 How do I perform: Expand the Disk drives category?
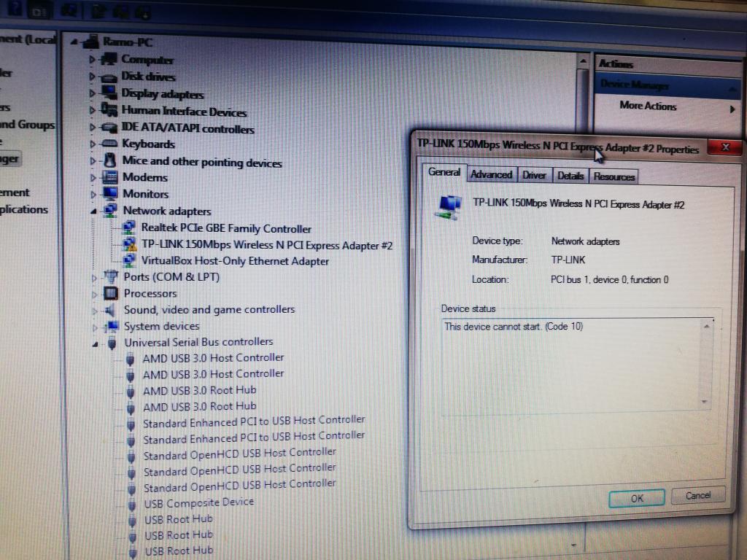(92, 77)
